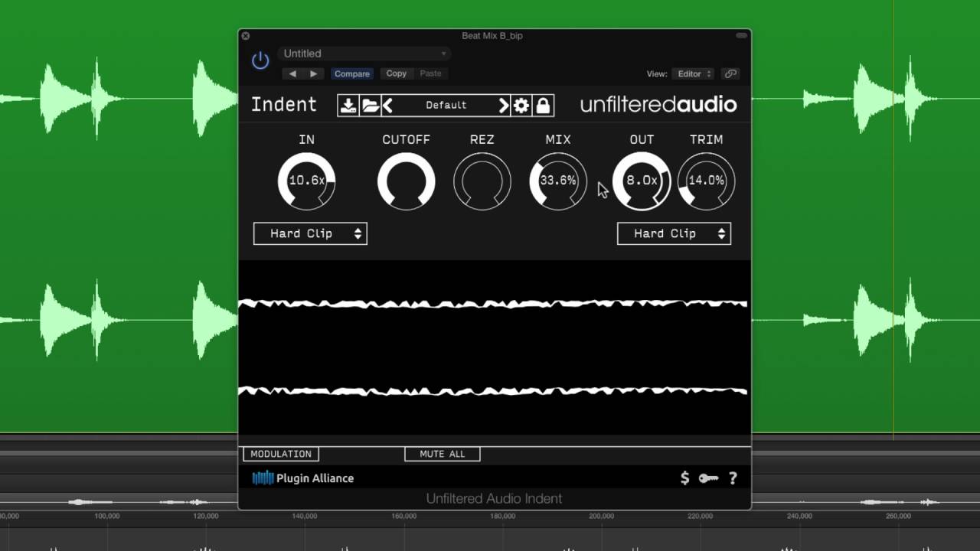This screenshot has height=551, width=980.
Task: Click the Copy preset button
Action: pos(396,73)
